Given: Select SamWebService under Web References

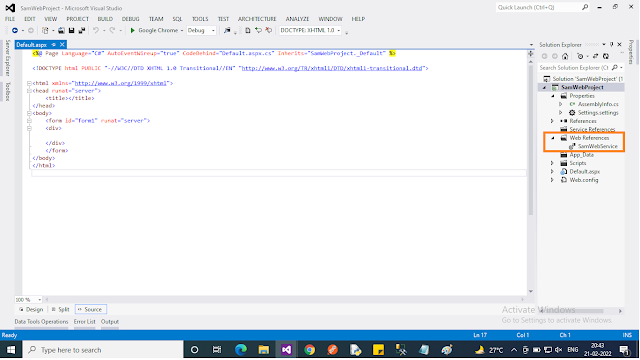Looking at the screenshot, I should click(593, 147).
